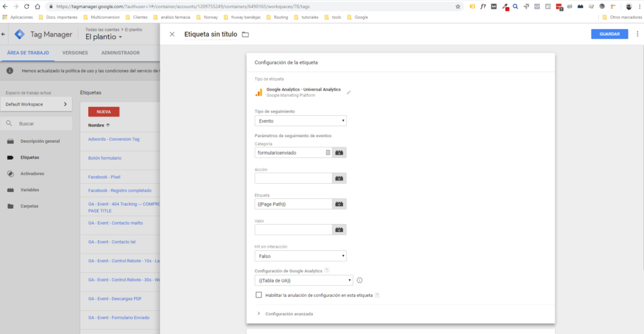Image resolution: width=644 pixels, height=334 pixels.
Task: Click the Variables sidebar icon
Action: click(10, 190)
